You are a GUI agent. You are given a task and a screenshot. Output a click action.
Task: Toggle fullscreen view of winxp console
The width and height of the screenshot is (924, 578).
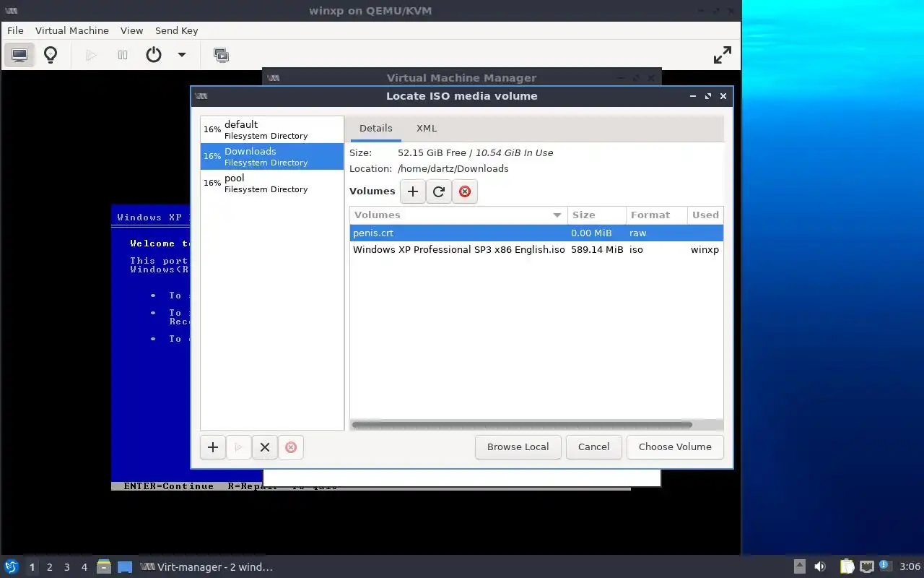click(723, 55)
